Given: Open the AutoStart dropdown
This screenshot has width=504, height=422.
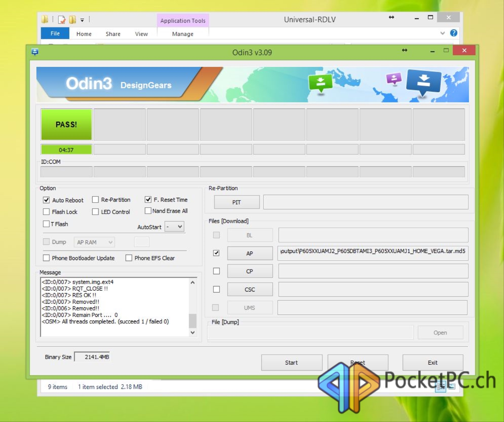Looking at the screenshot, I should point(174,227).
